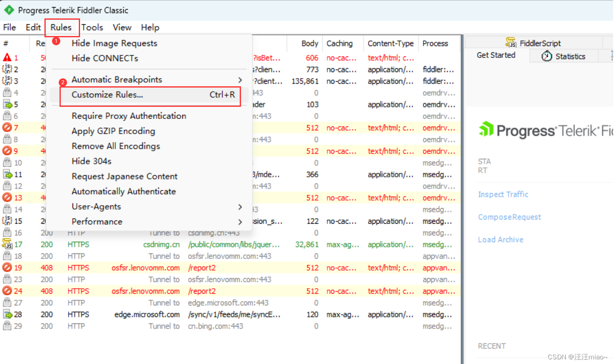The image size is (614, 364).
Task: Expand Performance submenu
Action: point(149,222)
